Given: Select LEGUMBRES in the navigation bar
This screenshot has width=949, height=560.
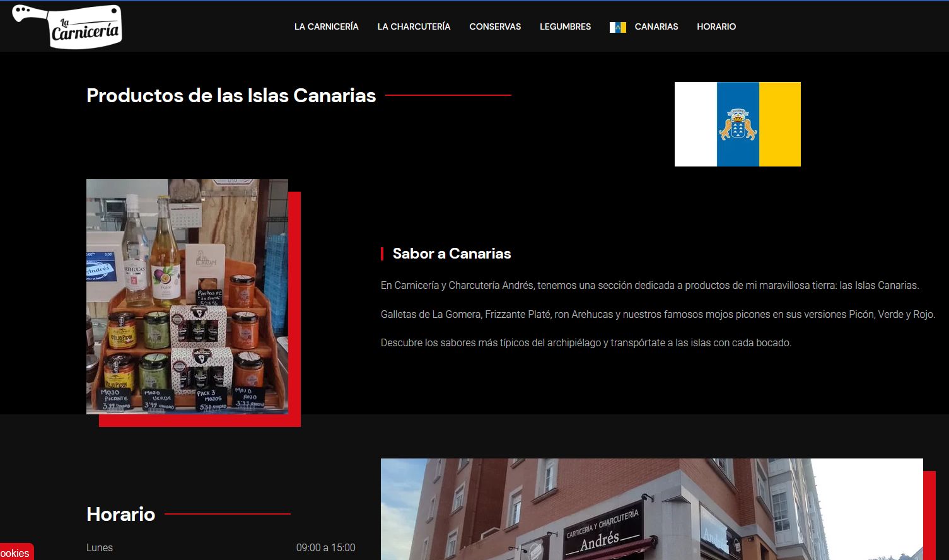Looking at the screenshot, I should [x=565, y=26].
